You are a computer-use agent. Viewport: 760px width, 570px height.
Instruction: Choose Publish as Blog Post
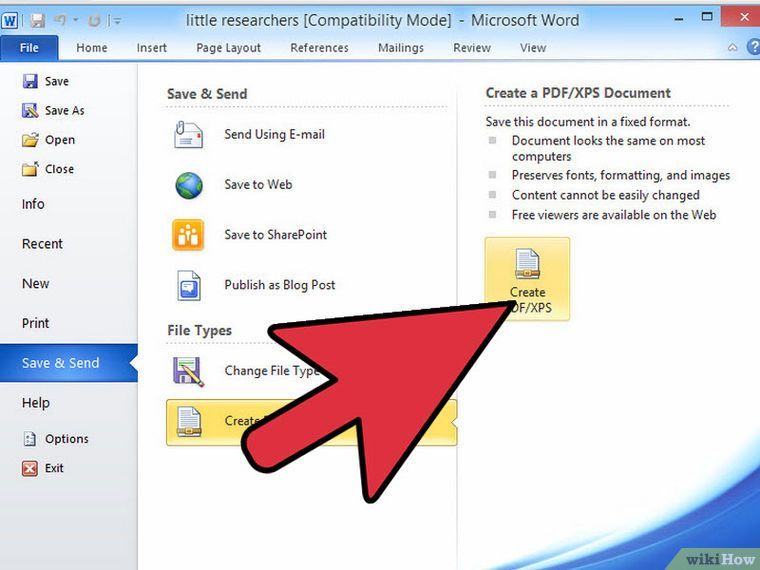pos(279,285)
